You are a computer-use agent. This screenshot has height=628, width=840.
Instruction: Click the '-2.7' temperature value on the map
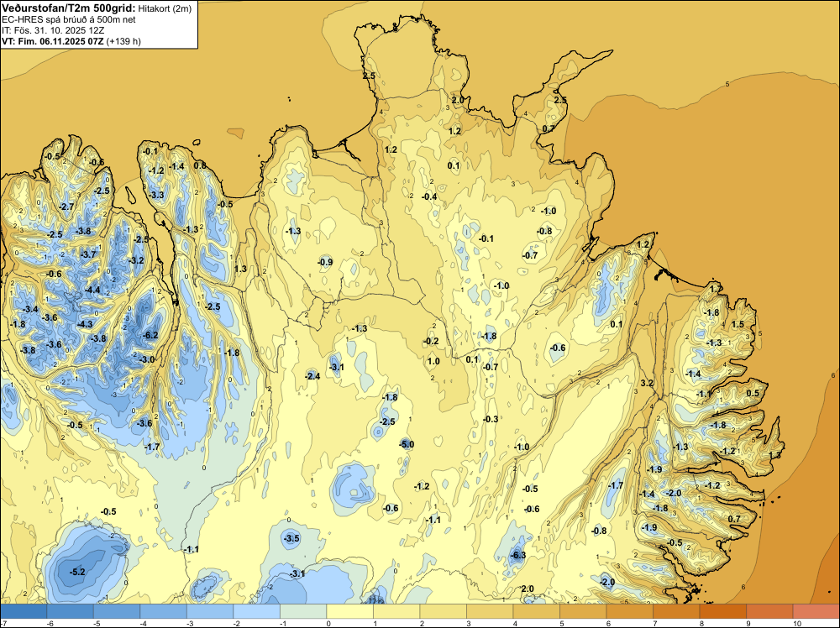click(66, 207)
